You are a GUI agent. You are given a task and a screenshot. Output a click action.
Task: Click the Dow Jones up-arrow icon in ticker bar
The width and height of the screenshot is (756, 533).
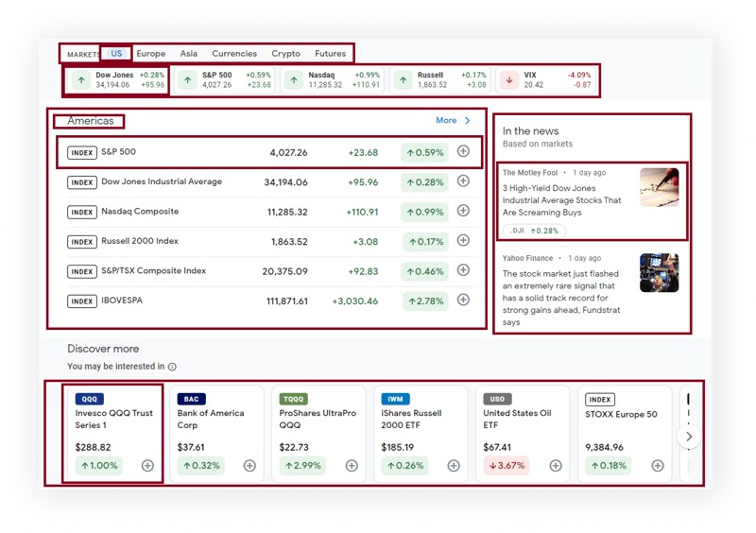click(81, 80)
